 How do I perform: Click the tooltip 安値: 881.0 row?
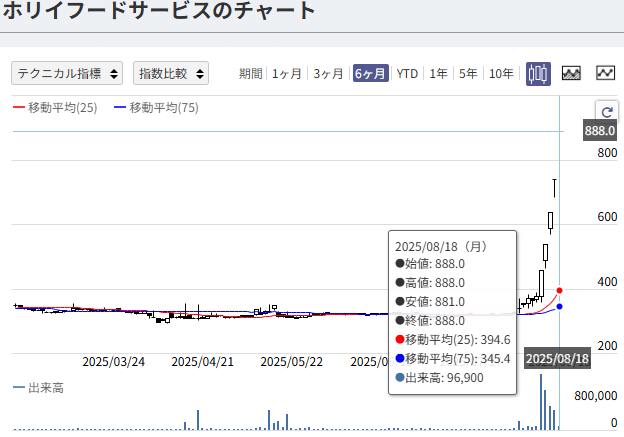pos(430,302)
